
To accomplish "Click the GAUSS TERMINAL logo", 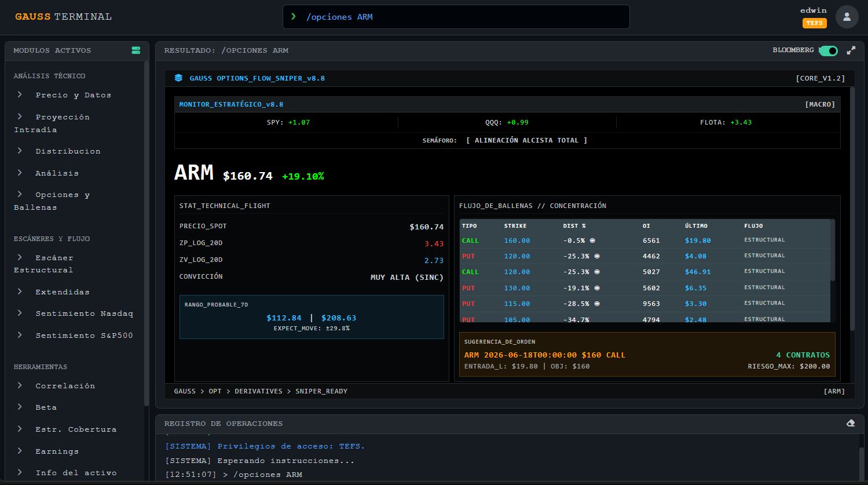I will click(x=63, y=17).
